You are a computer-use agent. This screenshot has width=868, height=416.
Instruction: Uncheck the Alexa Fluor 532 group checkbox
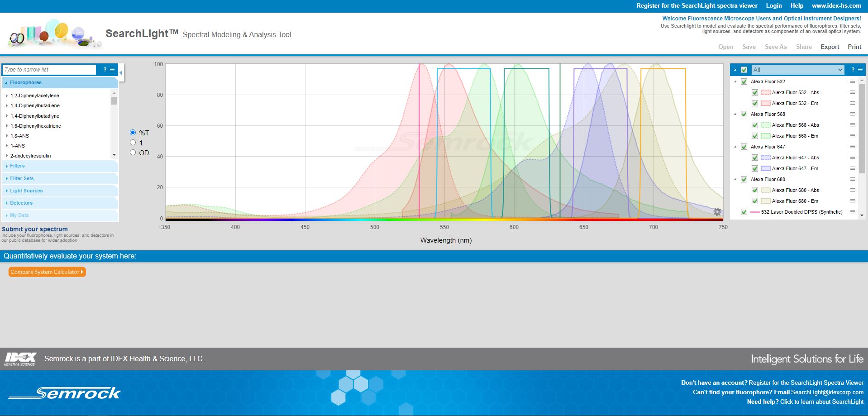tap(744, 81)
